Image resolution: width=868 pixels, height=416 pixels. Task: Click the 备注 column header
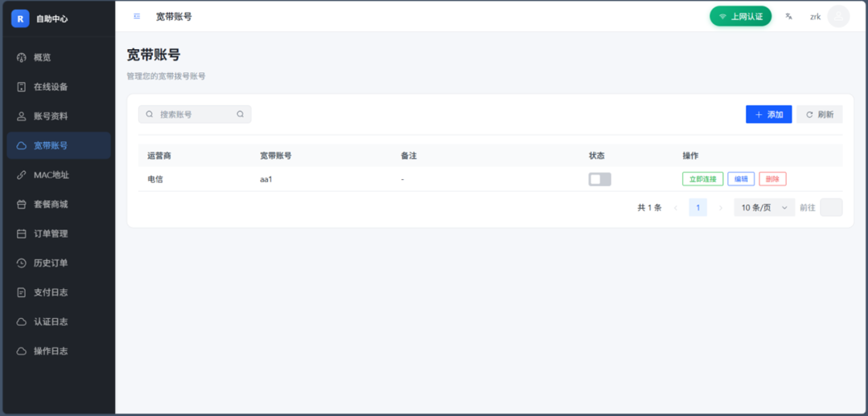click(408, 156)
